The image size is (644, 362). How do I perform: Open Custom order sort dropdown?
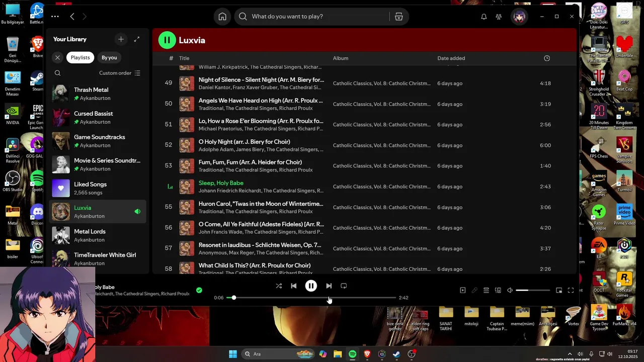[120, 73]
